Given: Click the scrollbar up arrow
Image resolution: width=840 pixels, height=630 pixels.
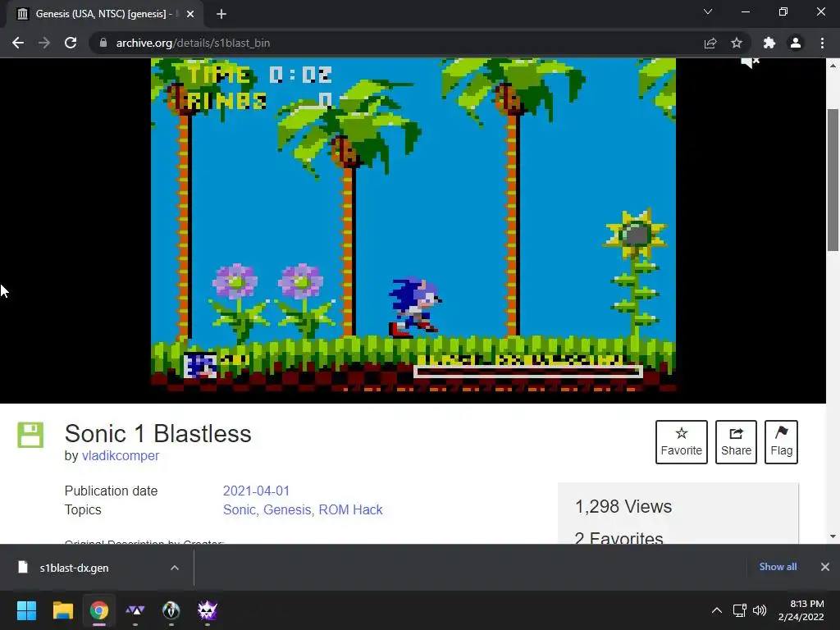Looking at the screenshot, I should (833, 66).
